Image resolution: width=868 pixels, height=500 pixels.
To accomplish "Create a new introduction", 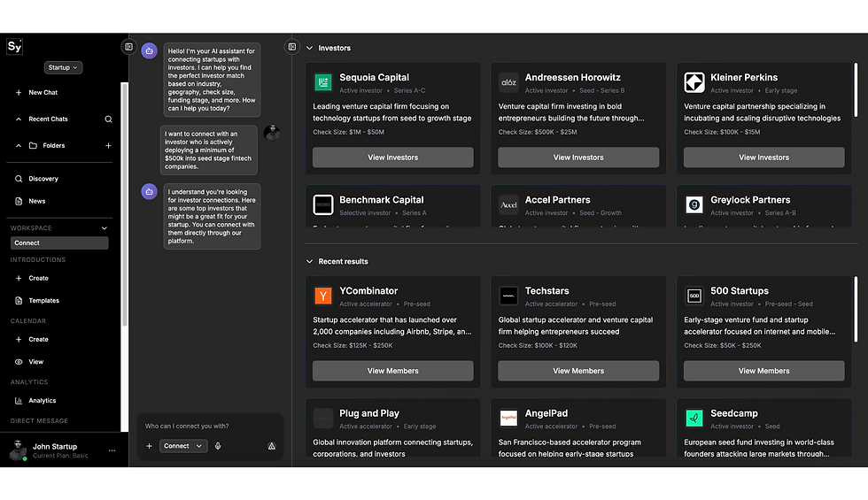I will point(32,278).
